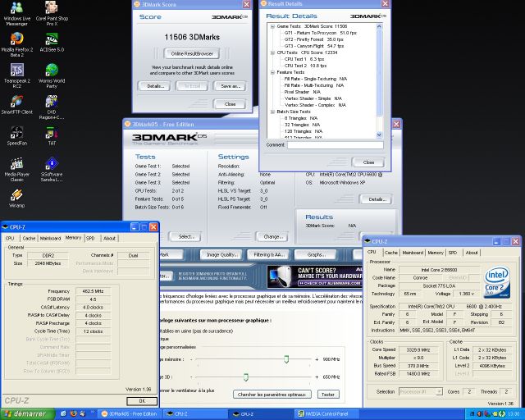Open the SiSoftware Sandra desktop icon

[x=52, y=170]
